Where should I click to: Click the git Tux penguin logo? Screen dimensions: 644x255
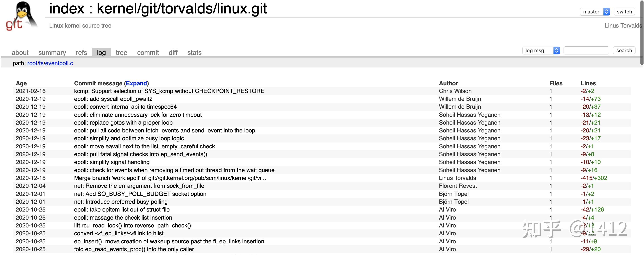point(21,16)
